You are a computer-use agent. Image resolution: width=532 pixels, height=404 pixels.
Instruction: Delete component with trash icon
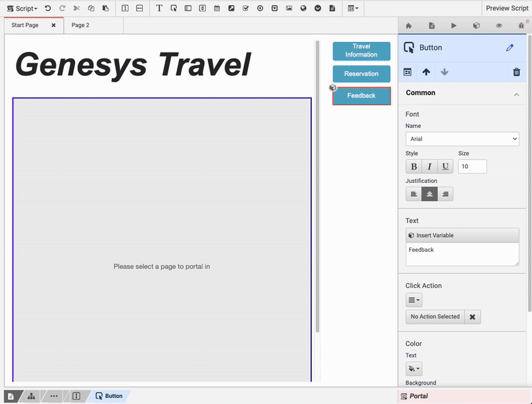click(517, 72)
